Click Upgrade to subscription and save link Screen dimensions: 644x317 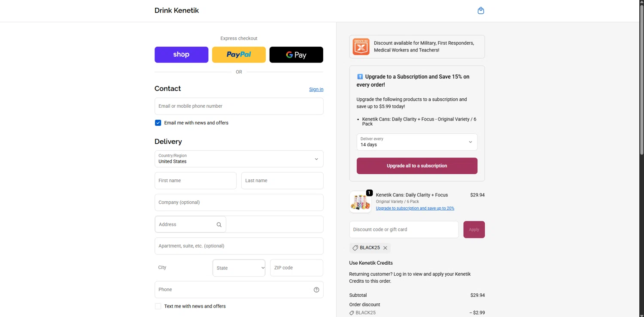click(x=415, y=208)
